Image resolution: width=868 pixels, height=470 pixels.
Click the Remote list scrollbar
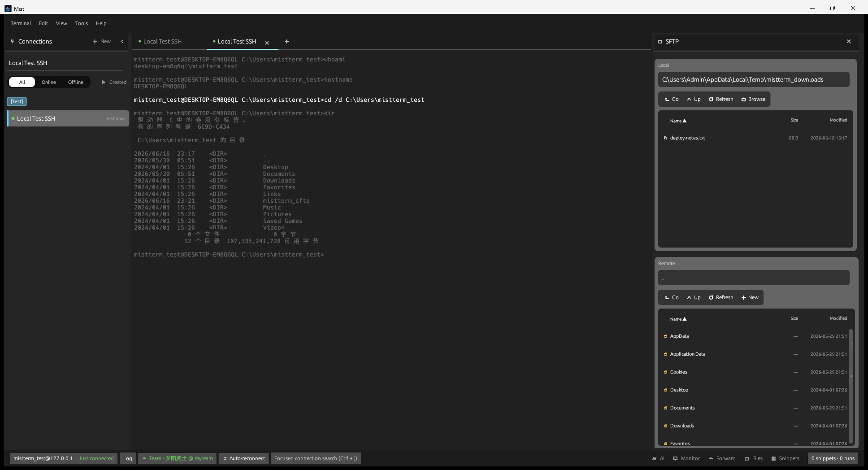(851, 386)
